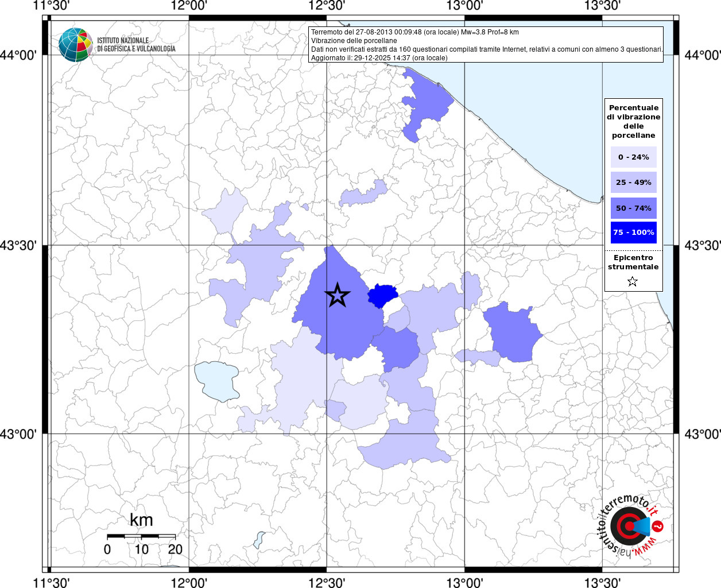Image resolution: width=721 pixels, height=588 pixels.
Task: Click the 'Vibrazione delle porcellane' subtitle
Action: tap(354, 41)
